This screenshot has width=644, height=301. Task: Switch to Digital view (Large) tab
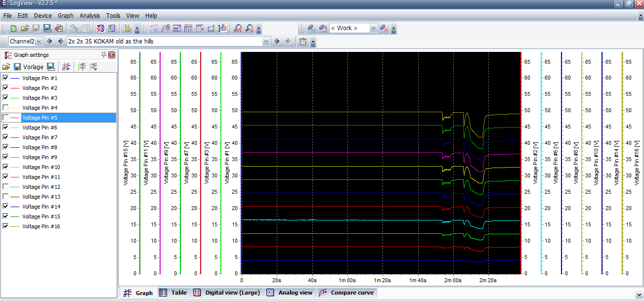[x=227, y=293]
